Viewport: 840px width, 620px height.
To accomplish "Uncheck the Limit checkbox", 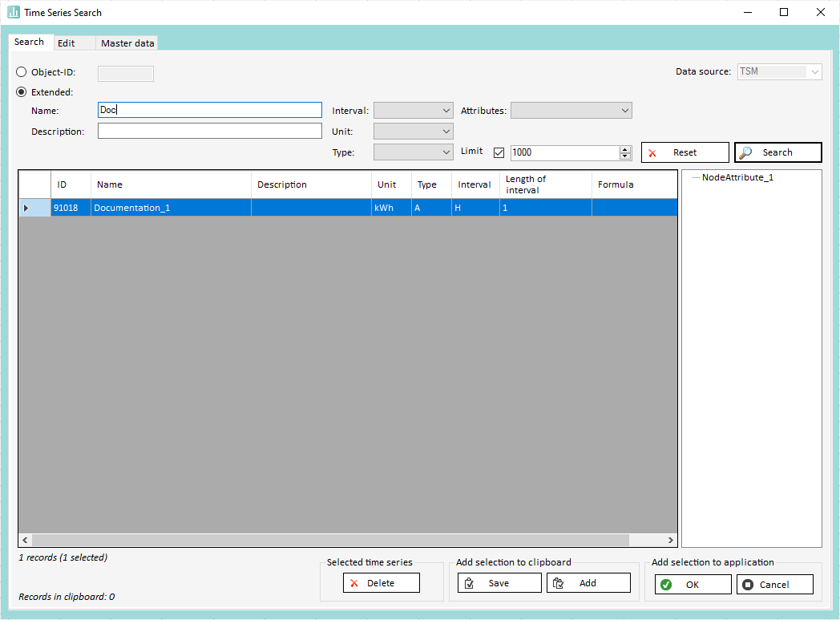I will [499, 152].
